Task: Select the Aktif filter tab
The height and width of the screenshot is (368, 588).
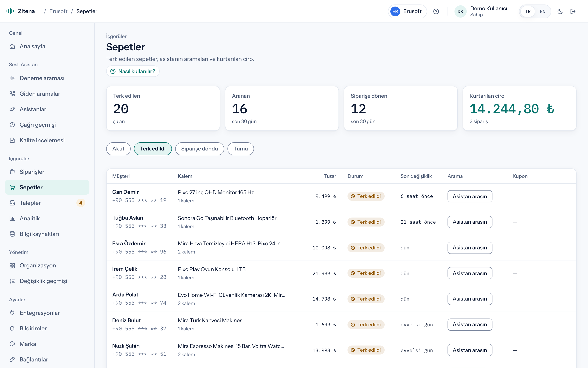Action: [118, 149]
